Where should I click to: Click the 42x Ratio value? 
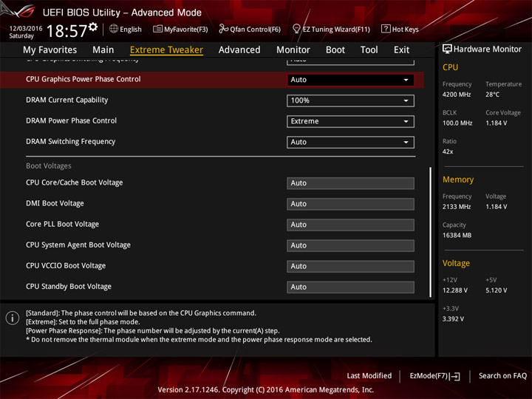click(x=448, y=151)
